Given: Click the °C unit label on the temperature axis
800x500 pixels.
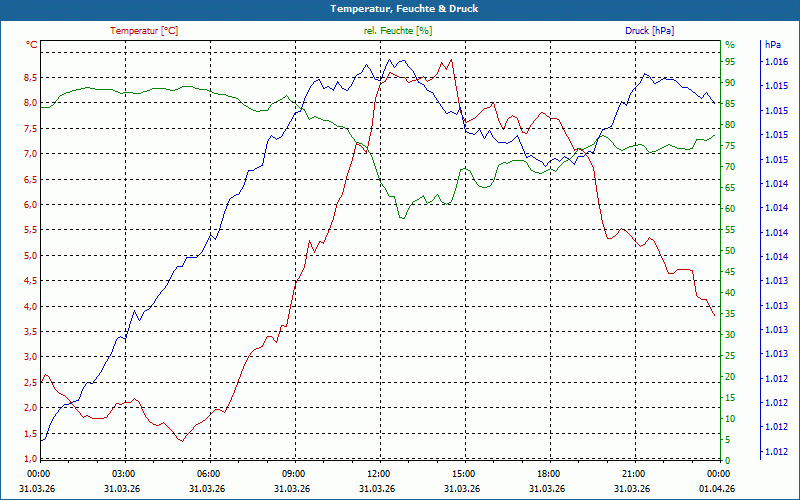Looking at the screenshot, I should tap(32, 45).
